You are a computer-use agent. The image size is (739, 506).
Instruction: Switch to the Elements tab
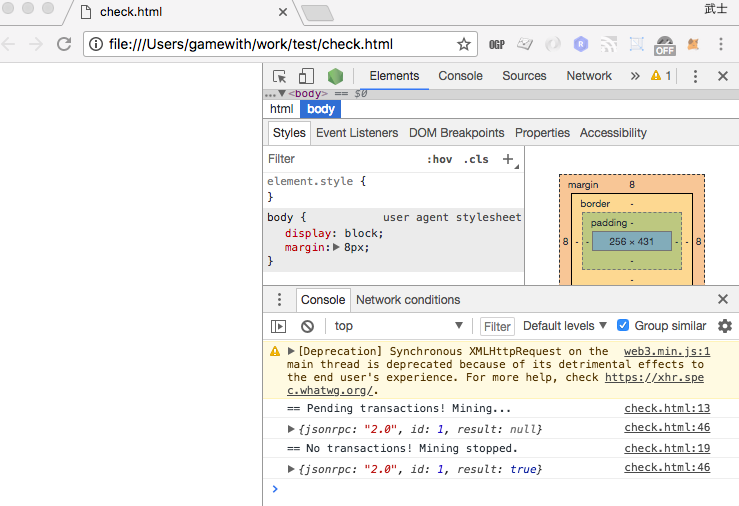394,76
